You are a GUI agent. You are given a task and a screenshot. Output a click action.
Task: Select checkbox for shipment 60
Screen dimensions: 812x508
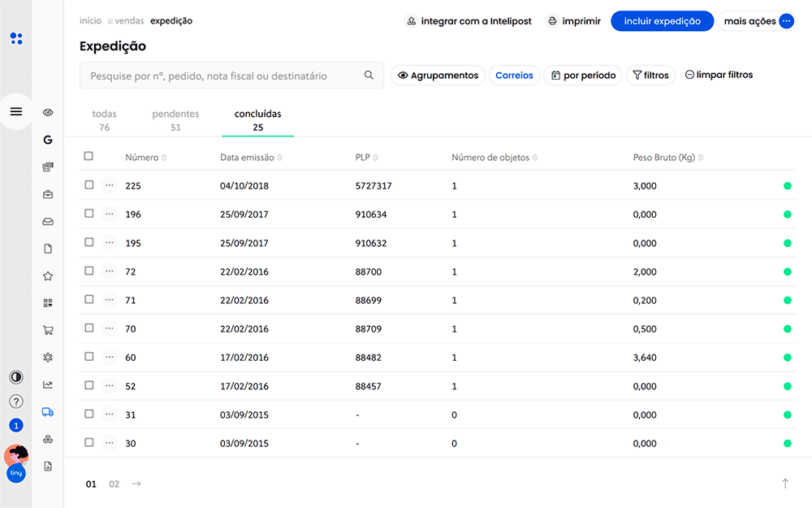point(89,357)
